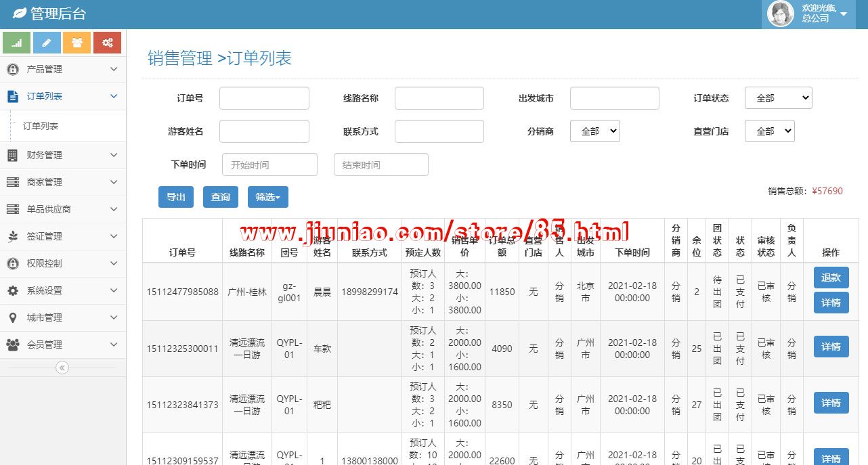Click the 开始时间 date field

(x=269, y=164)
